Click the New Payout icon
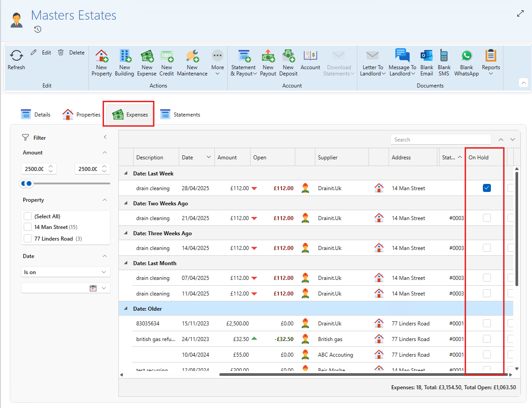This screenshot has width=532, height=408. (268, 56)
